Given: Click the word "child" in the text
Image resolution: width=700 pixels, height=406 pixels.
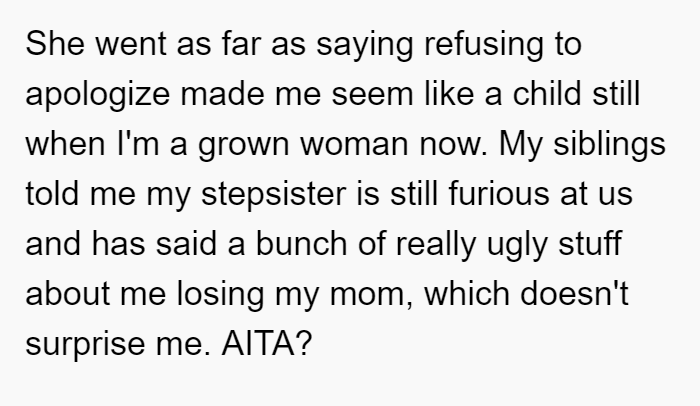Looking at the screenshot, I should click(x=547, y=94).
